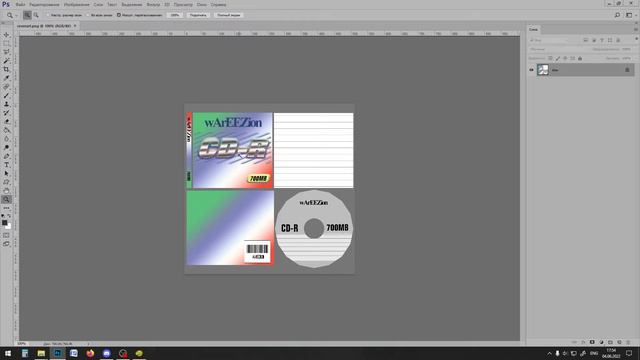640x360 pixels.
Task: Open the Фильтр menu
Action: [153, 4]
